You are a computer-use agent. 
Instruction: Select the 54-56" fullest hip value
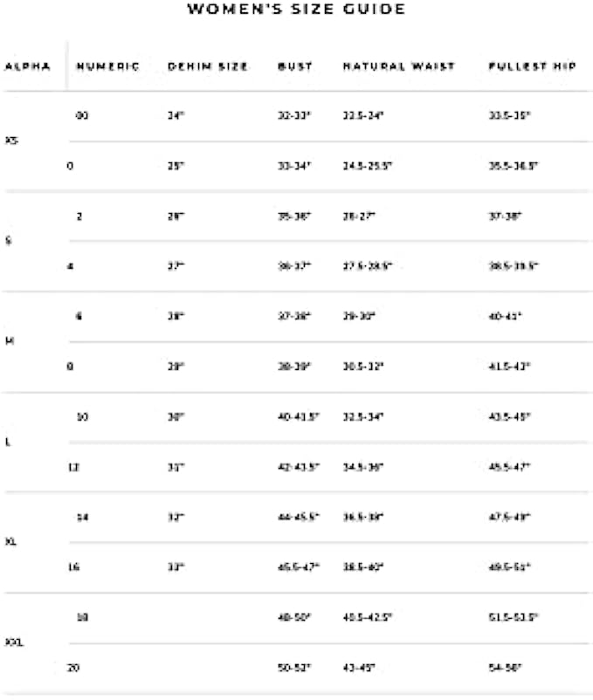click(506, 668)
